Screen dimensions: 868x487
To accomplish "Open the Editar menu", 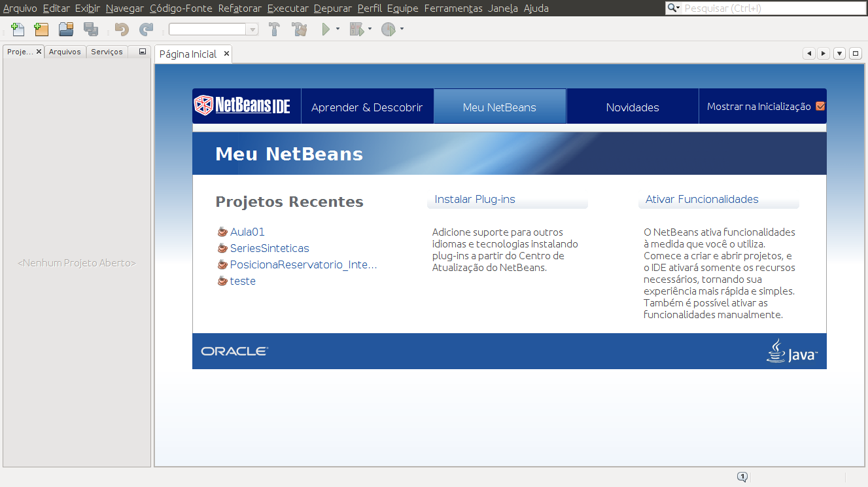I will pyautogui.click(x=56, y=9).
